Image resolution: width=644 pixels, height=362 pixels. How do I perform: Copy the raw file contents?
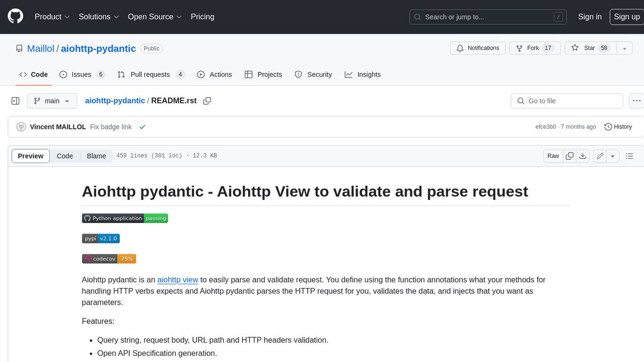coord(570,156)
